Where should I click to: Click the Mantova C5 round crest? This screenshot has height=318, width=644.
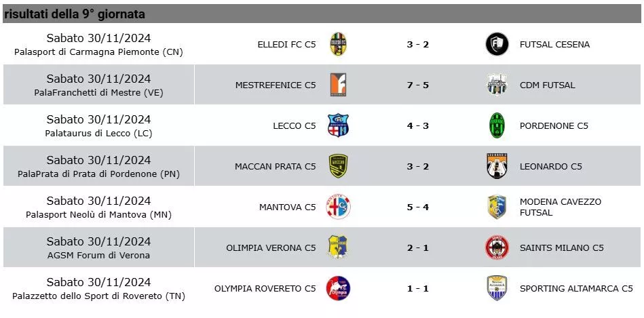338,207
